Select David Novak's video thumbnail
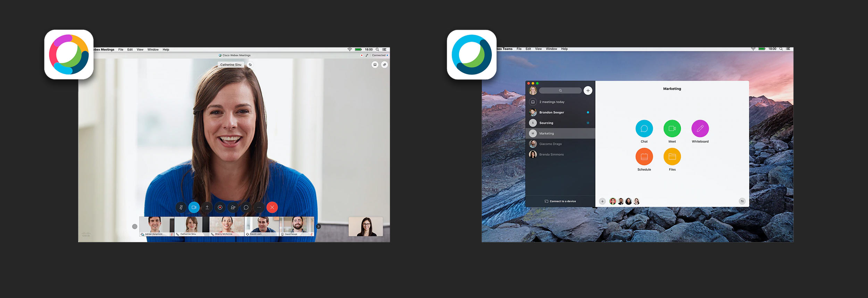This screenshot has width=868, height=298. [x=297, y=226]
